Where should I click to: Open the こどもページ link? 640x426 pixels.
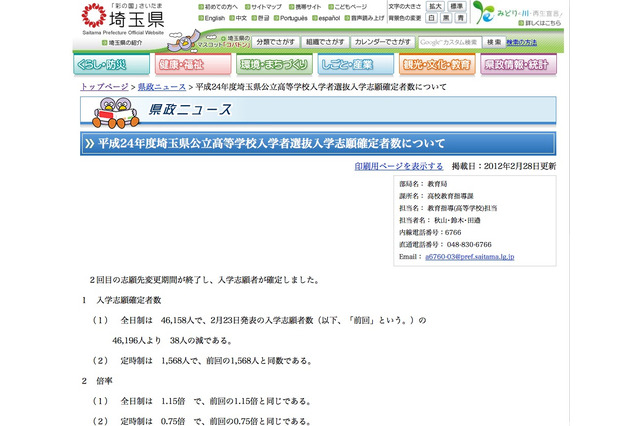pyautogui.click(x=348, y=7)
